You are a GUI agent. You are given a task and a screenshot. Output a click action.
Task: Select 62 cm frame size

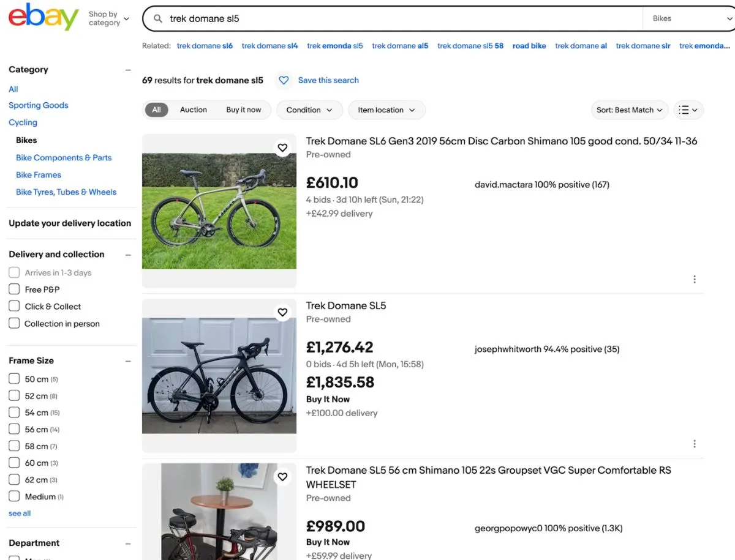pos(14,480)
